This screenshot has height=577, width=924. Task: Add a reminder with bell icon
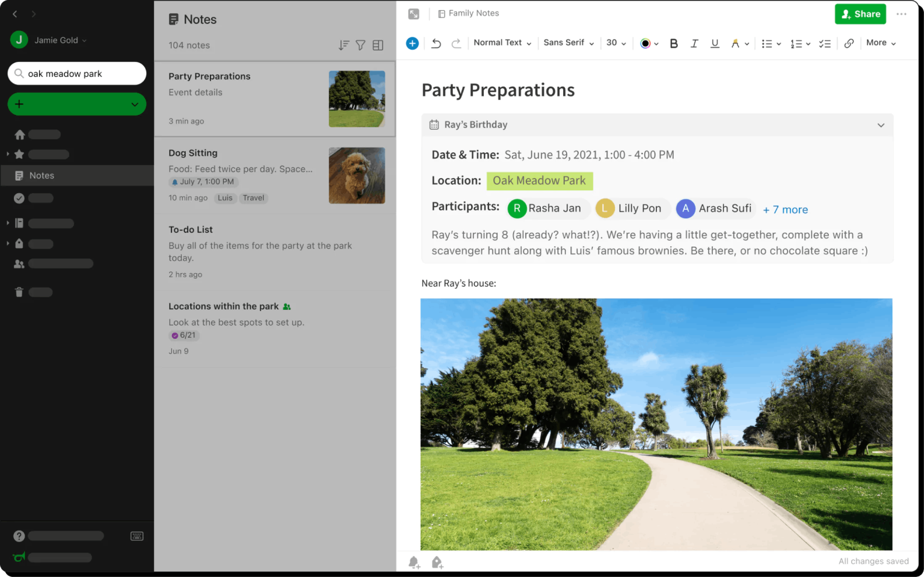click(x=414, y=563)
